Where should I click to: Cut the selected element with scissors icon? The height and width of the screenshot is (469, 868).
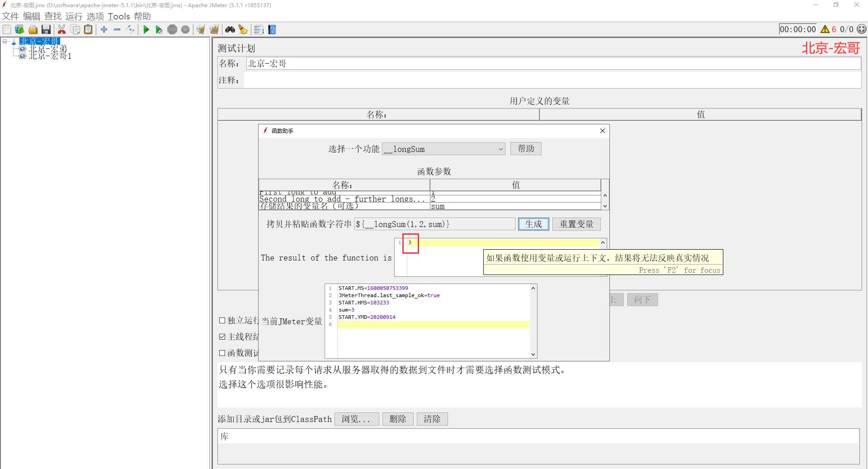pyautogui.click(x=62, y=29)
